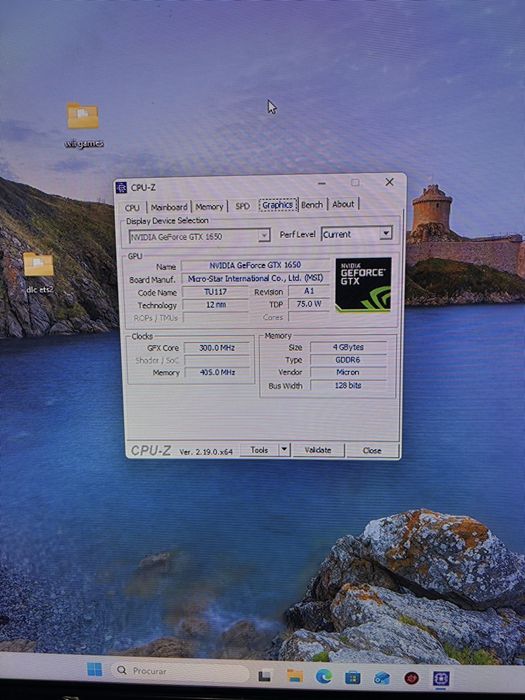Viewport: 525px width, 700px height.
Task: Switch to the Memory tab
Action: click(x=209, y=207)
